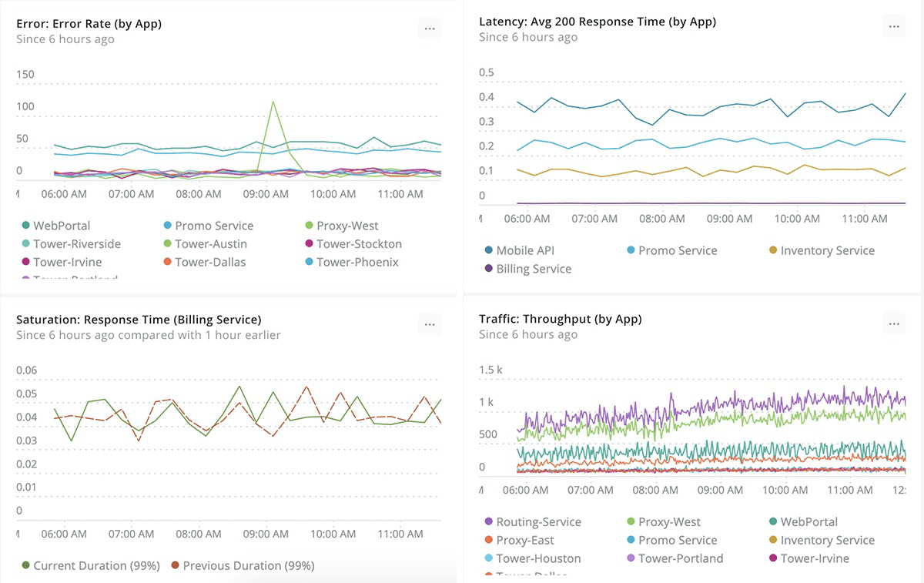Open the Saturation chart ellipsis menu

[430, 323]
